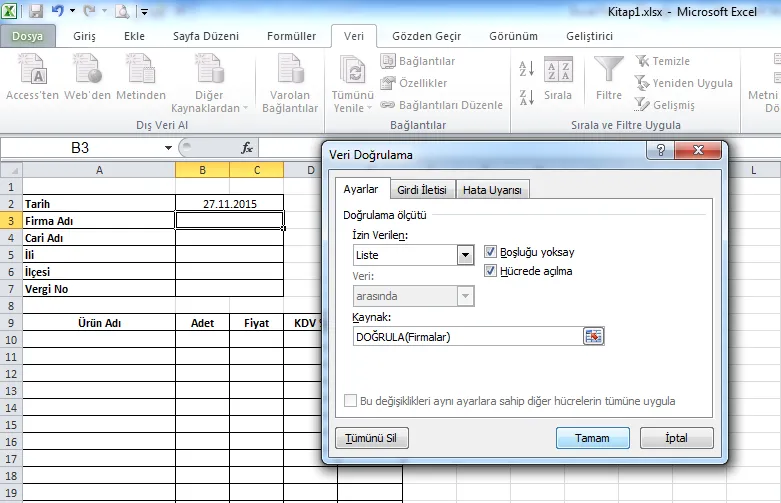Click the Filtre funnel icon
Image resolution: width=781 pixels, height=503 pixels.
click(608, 72)
